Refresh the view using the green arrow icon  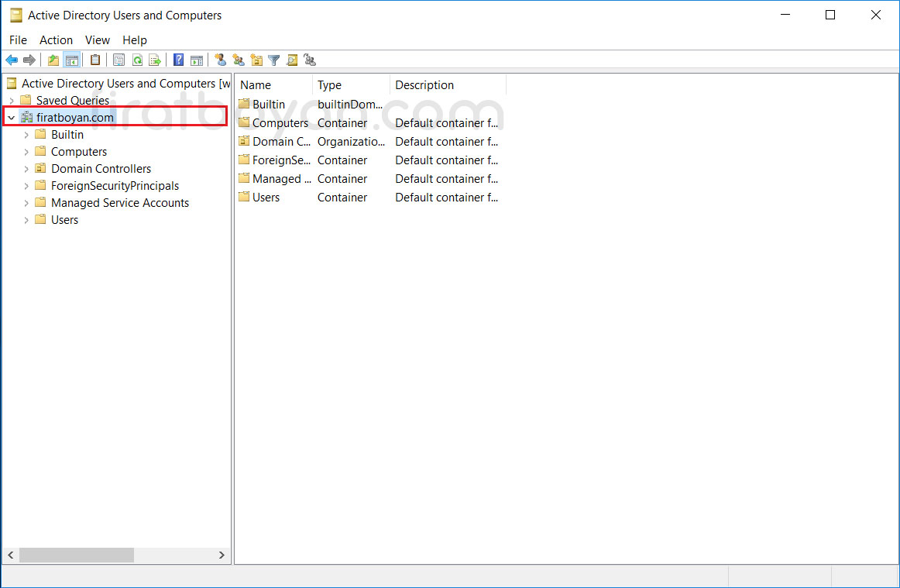coord(137,60)
